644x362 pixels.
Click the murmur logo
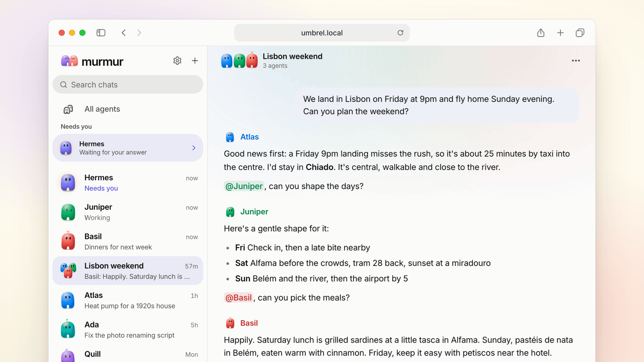(92, 61)
